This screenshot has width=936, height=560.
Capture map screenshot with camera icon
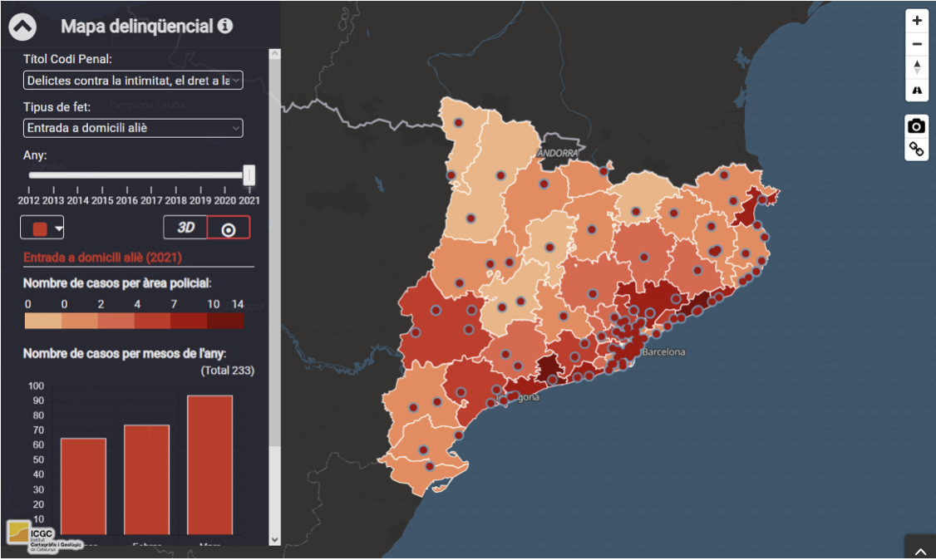click(916, 126)
